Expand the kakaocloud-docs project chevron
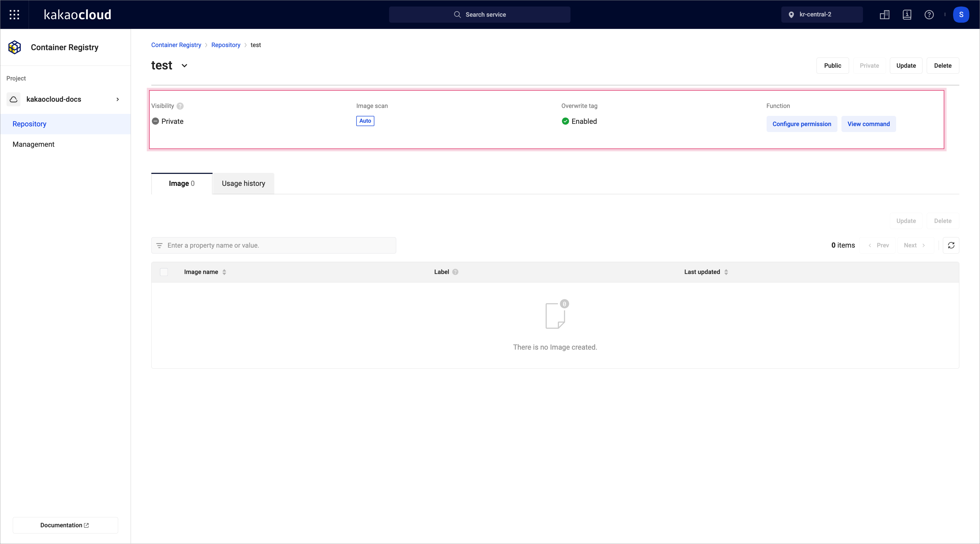Image resolution: width=980 pixels, height=544 pixels. (x=118, y=99)
